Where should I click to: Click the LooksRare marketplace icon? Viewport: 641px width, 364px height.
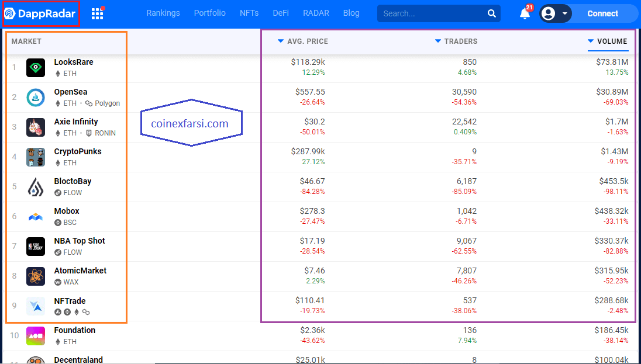36,68
